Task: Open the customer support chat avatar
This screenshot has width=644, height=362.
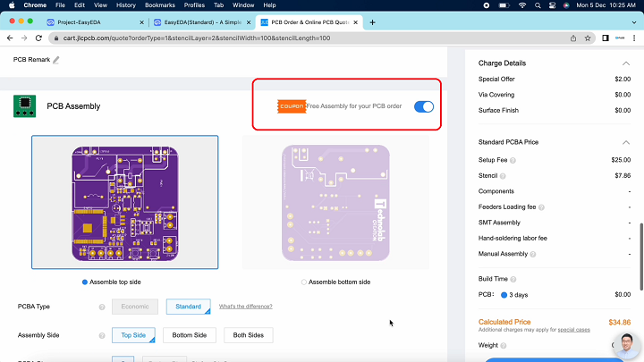Action: tap(627, 346)
